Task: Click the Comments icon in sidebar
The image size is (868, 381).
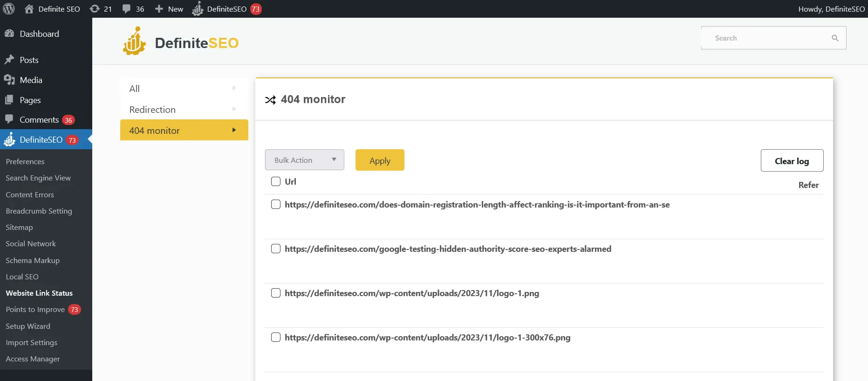Action: pyautogui.click(x=9, y=119)
